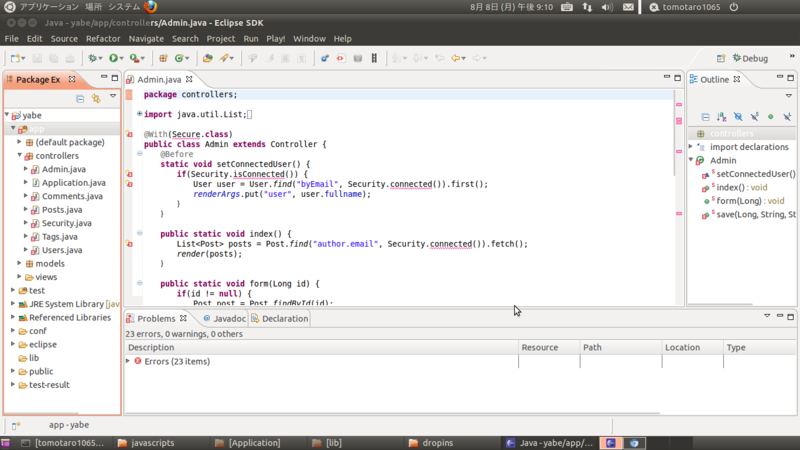
Task: Click the first pink overview ruler marker
Action: click(x=679, y=105)
